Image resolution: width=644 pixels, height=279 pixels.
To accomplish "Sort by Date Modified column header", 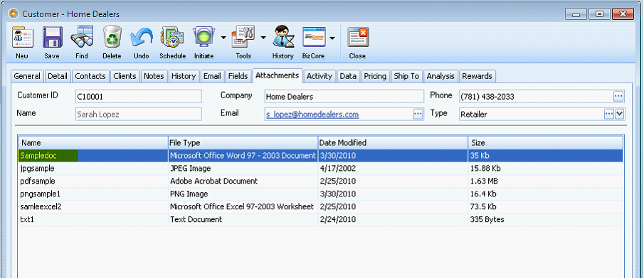I will pyautogui.click(x=393, y=143).
